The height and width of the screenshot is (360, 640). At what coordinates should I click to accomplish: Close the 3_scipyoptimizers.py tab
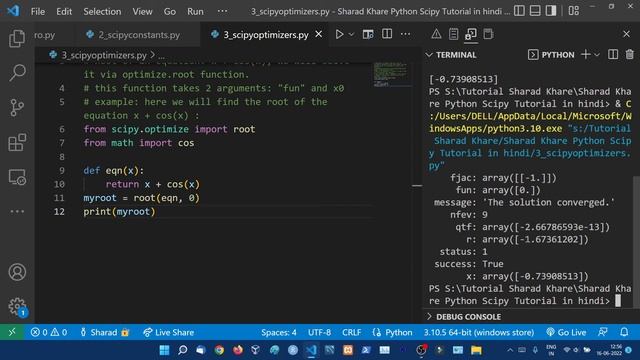click(319, 35)
